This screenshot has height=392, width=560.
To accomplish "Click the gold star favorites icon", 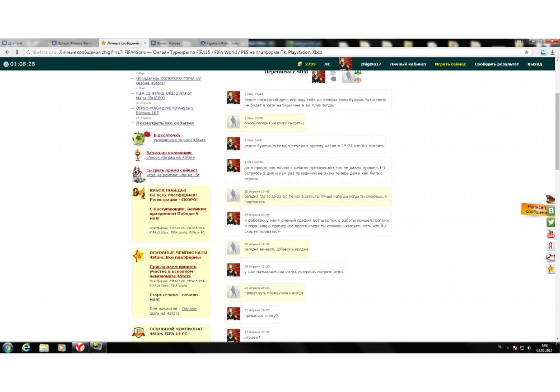I will [x=551, y=269].
